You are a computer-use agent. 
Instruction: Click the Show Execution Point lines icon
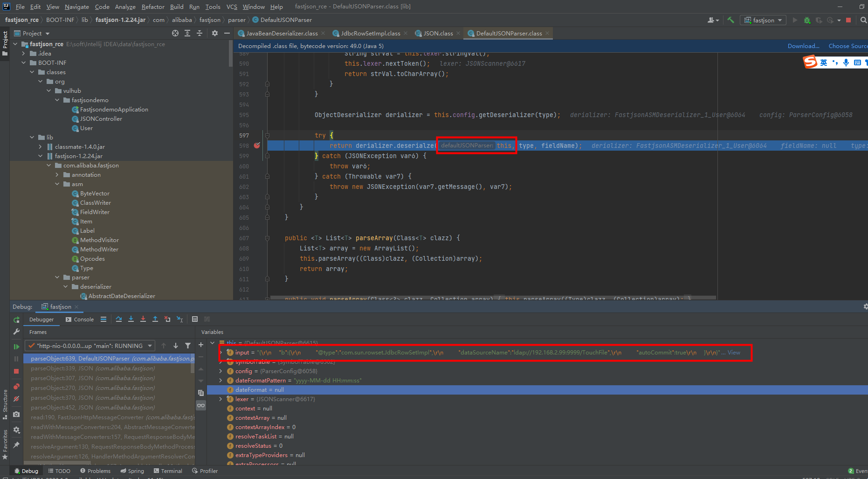[103, 319]
